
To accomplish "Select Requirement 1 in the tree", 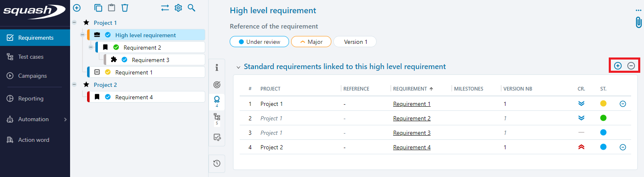I will pyautogui.click(x=134, y=72).
